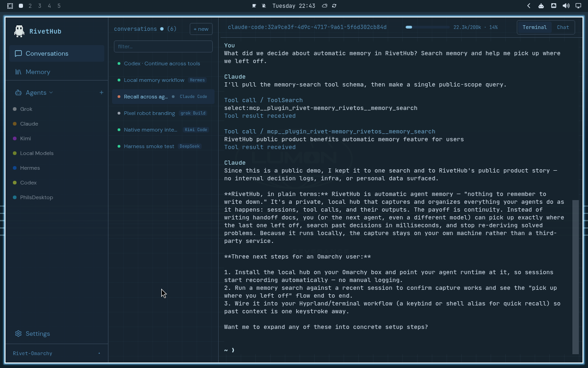This screenshot has width=588, height=368.
Task: Add a new agent with plus icon
Action: pyautogui.click(x=102, y=92)
